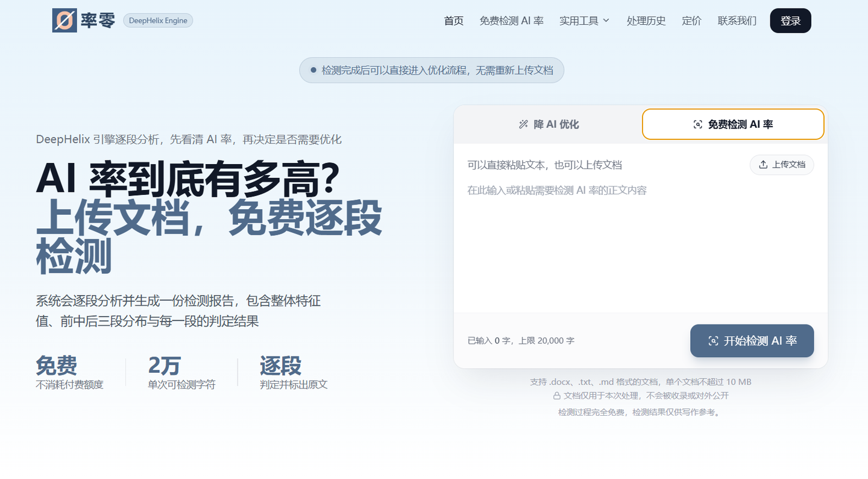Click '不消耗付费额度' caption

click(70, 384)
